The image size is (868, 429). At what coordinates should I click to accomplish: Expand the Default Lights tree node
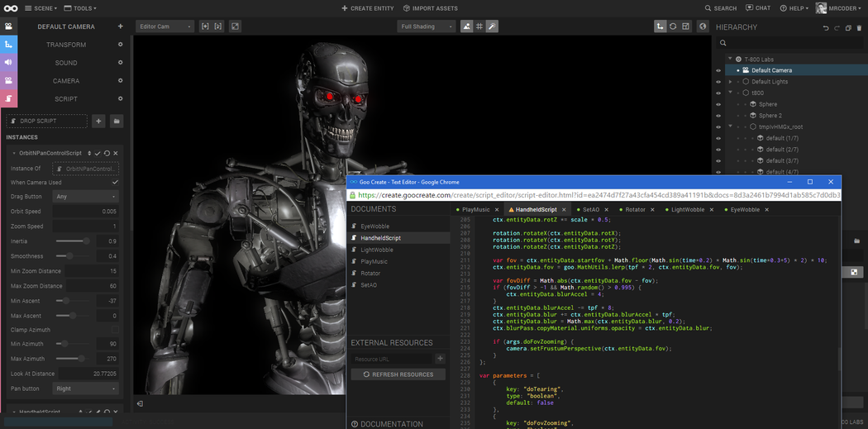731,82
